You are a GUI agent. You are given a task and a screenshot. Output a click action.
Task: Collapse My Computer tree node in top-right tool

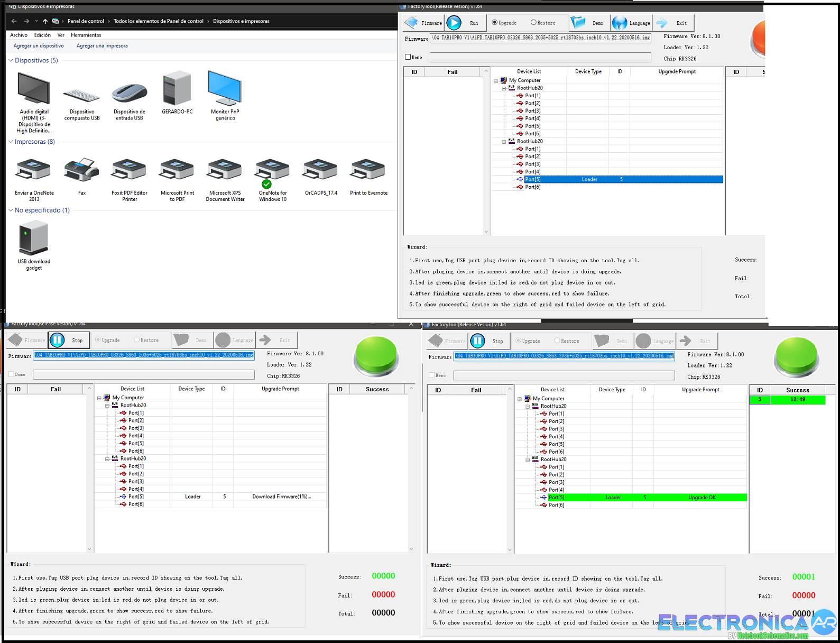(496, 81)
